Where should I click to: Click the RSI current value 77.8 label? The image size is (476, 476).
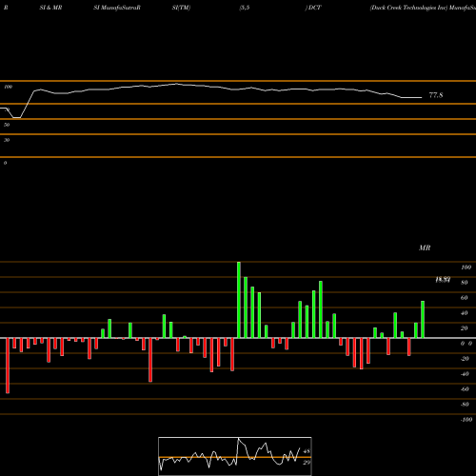pyautogui.click(x=436, y=95)
